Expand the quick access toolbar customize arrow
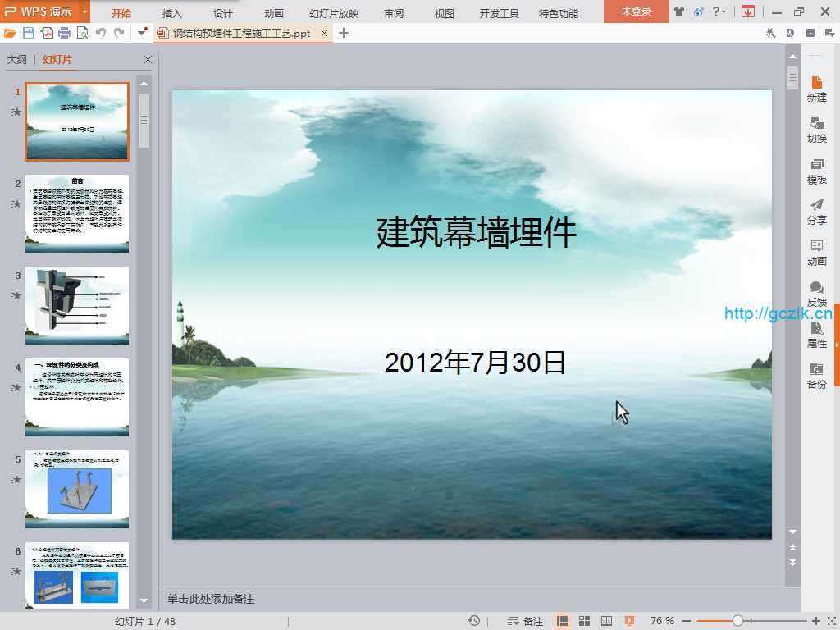Viewport: 840px width, 630px height. [143, 33]
